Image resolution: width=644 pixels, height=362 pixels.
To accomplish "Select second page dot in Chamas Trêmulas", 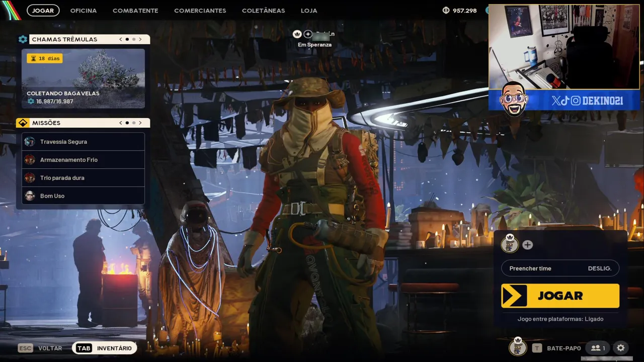I will tap(134, 39).
